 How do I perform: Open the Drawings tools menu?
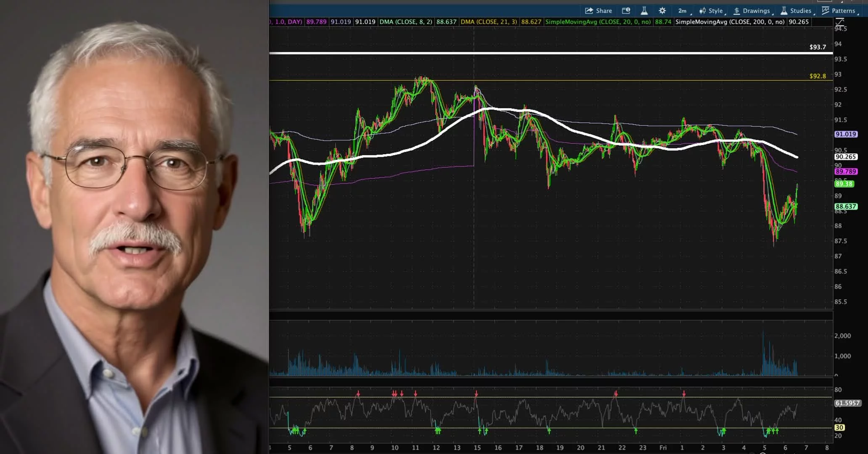[x=752, y=11]
